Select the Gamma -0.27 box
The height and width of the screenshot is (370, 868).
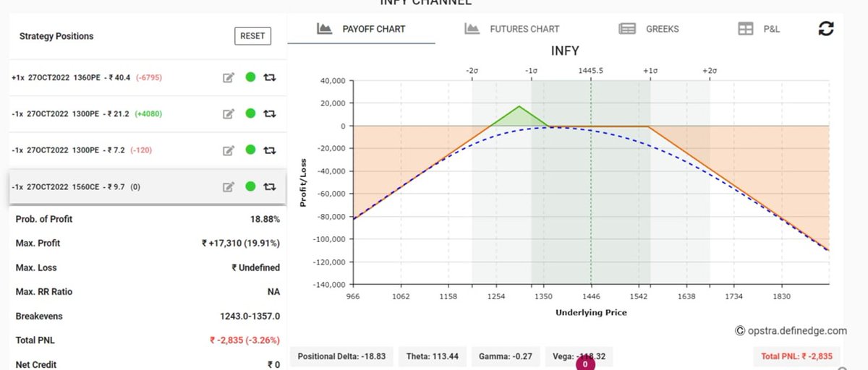point(506,356)
